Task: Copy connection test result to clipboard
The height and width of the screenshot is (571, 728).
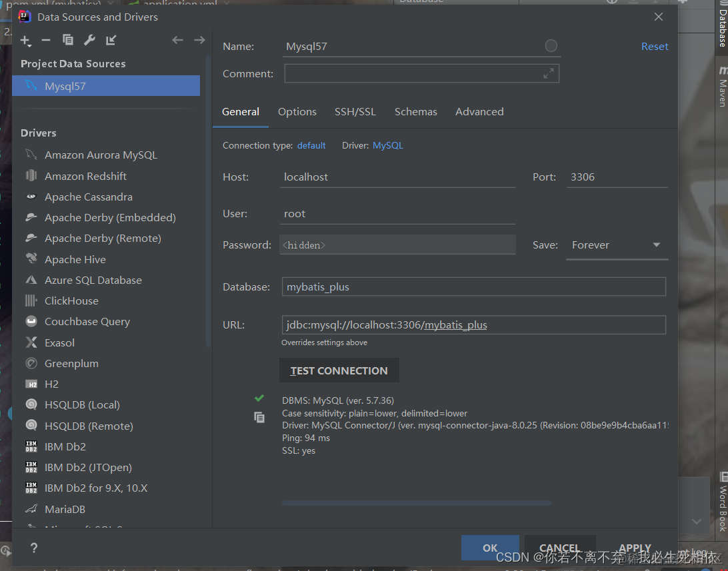Action: [259, 418]
